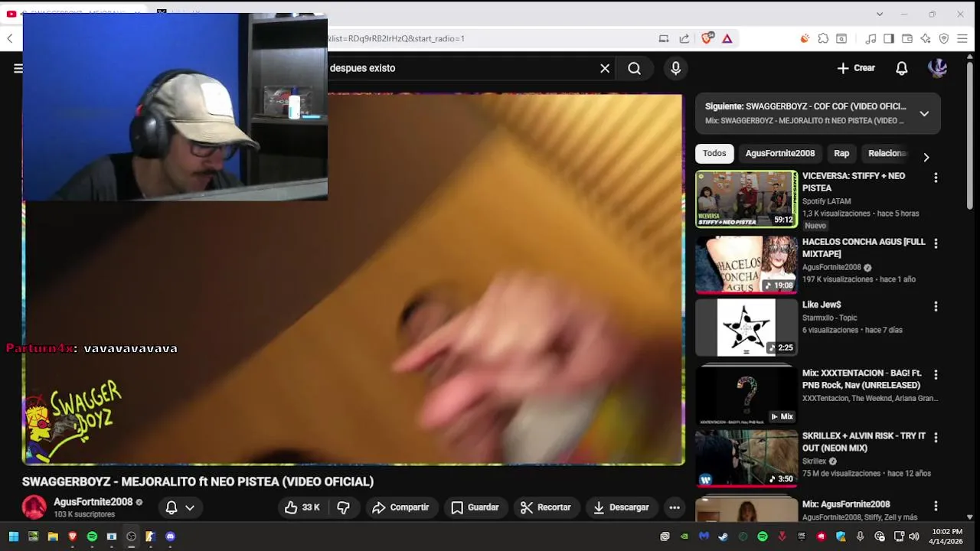Open SKRILLEX + ALVIN RISK - TRY IT OUT

(x=864, y=442)
